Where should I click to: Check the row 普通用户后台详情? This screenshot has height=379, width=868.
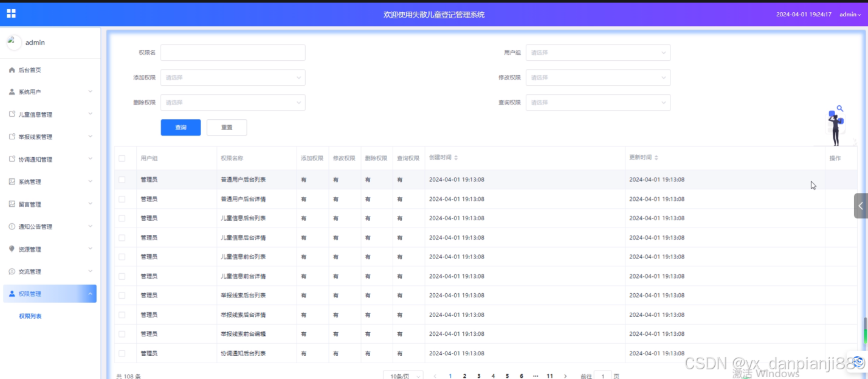pos(122,199)
